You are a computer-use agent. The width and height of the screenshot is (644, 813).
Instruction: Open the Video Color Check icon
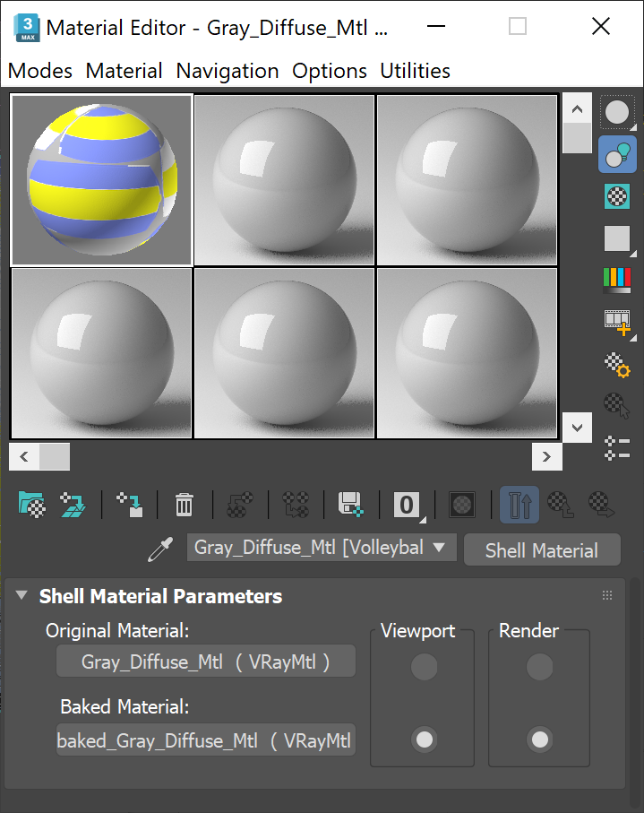(617, 281)
